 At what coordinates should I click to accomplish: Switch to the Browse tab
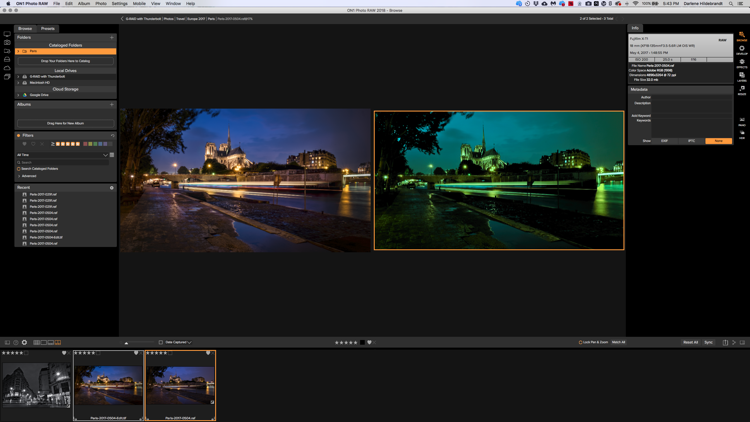(x=25, y=29)
